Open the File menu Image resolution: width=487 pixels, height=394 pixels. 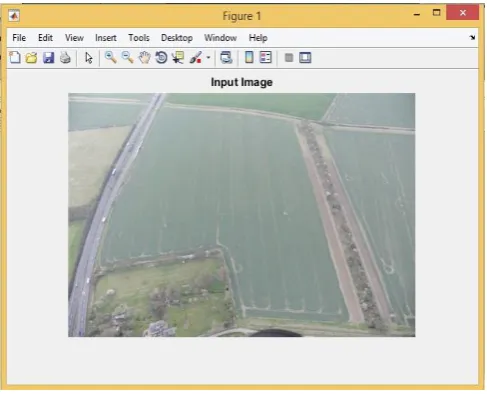click(19, 38)
